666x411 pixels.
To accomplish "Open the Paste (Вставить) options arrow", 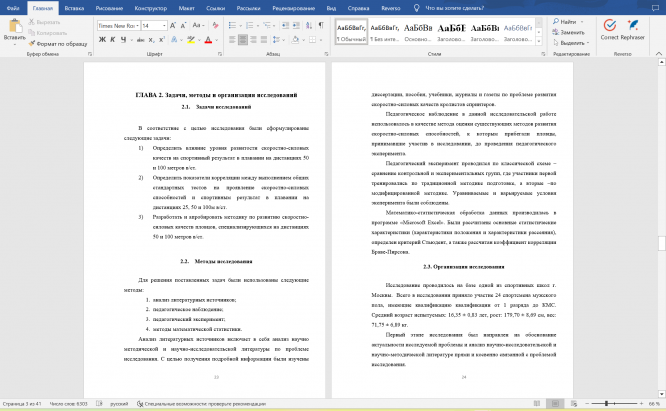I will coord(15,44).
